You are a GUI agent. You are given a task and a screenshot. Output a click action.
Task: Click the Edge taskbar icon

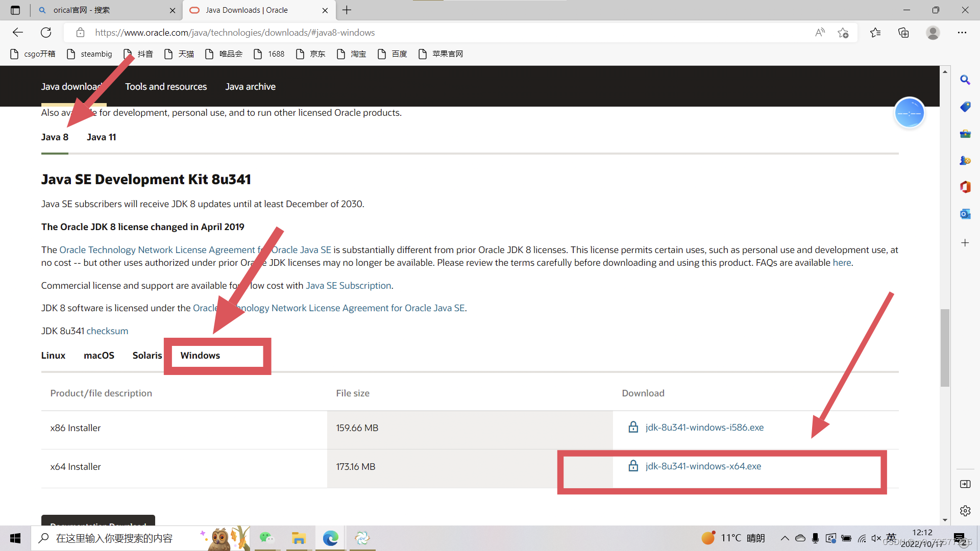[330, 538]
